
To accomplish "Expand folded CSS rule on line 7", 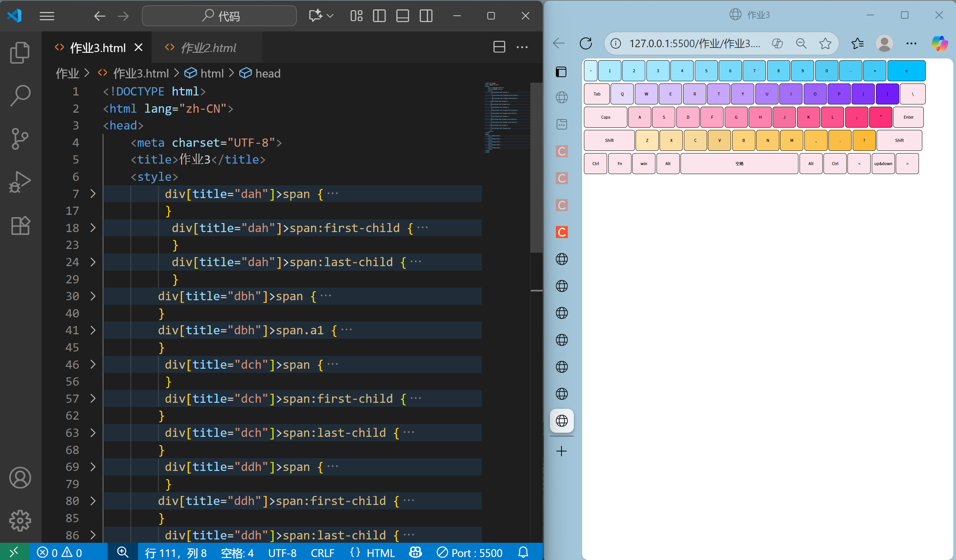I will point(93,194).
